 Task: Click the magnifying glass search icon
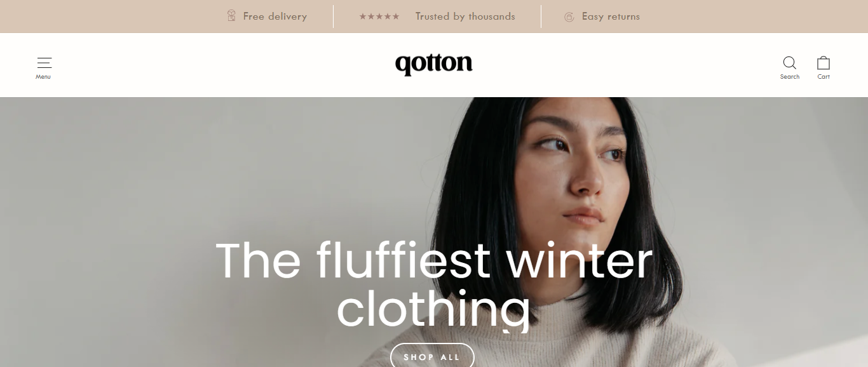pos(790,63)
